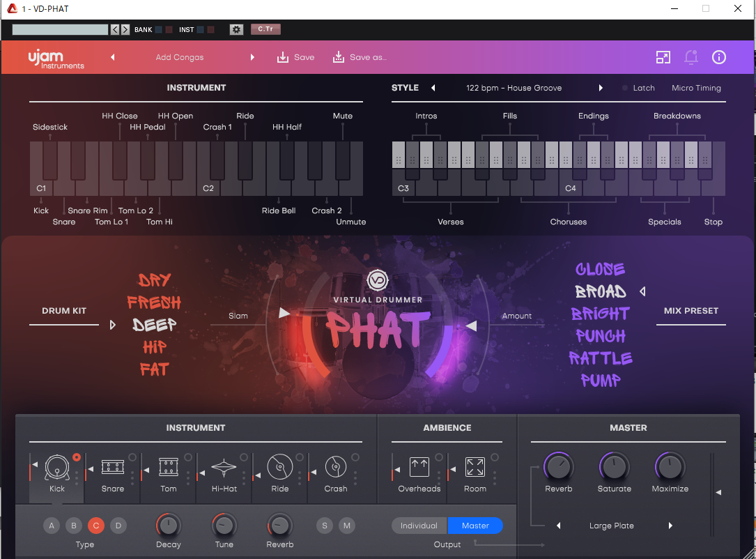Select next style after House Groove
756x559 pixels.
tap(601, 88)
